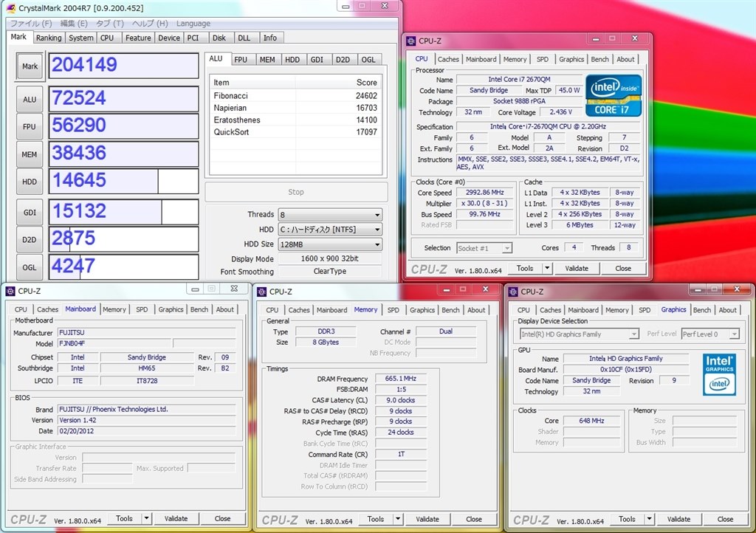Screen dimensions: 756x533
Task: Click the total Mark score field 204149
Action: (x=124, y=66)
